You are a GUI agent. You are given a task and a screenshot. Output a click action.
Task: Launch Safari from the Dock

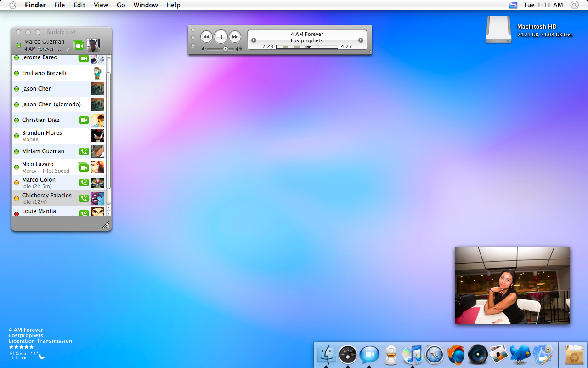434,355
